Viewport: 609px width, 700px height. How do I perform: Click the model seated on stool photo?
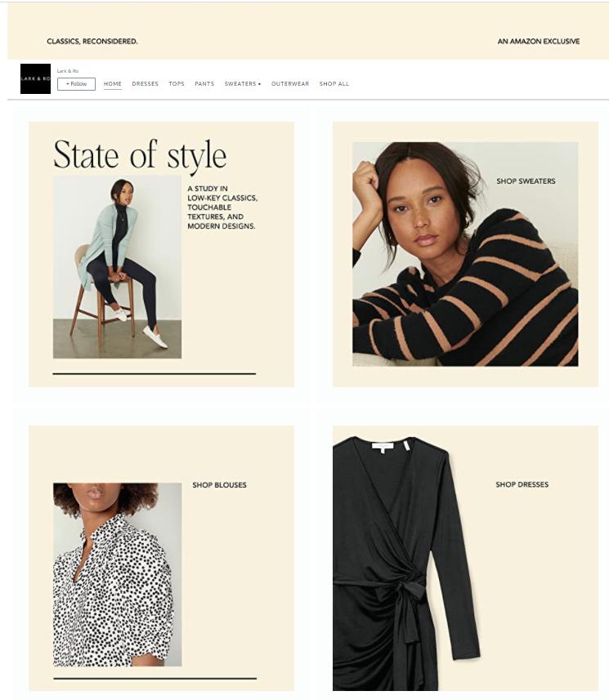point(117,266)
